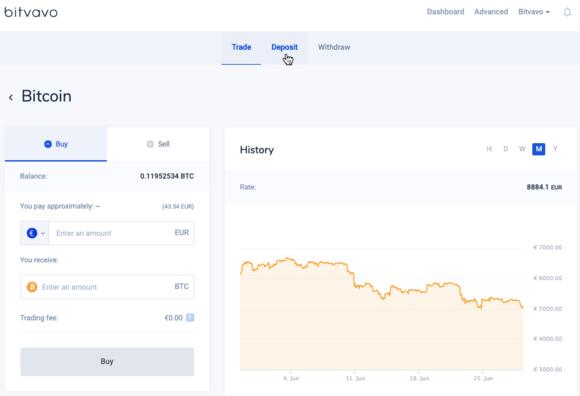Open the Advanced link
This screenshot has height=396, width=580.
click(x=491, y=12)
